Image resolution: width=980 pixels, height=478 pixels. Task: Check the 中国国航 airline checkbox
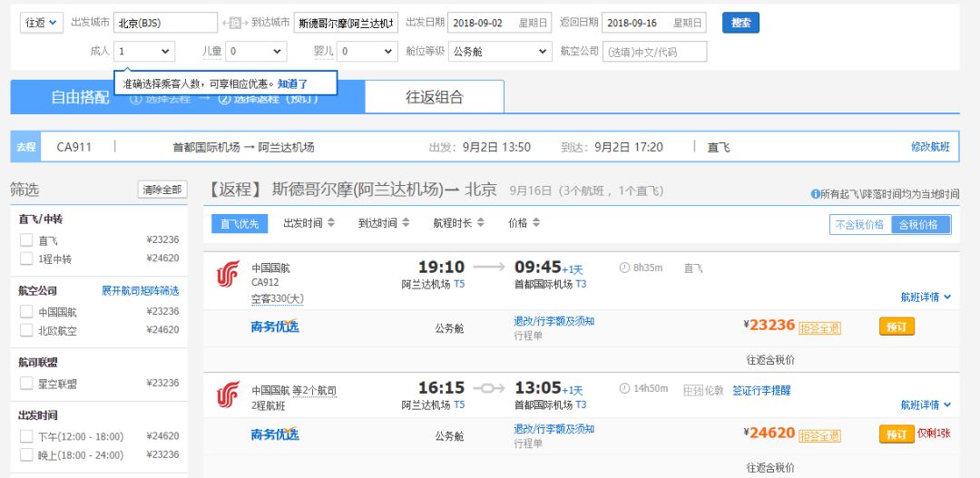coord(26,311)
